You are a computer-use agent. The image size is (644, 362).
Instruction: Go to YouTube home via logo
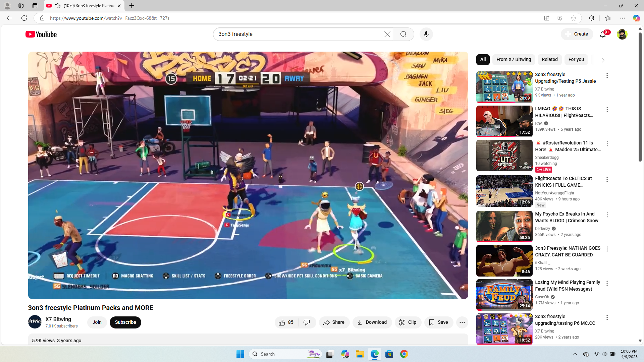click(x=41, y=34)
